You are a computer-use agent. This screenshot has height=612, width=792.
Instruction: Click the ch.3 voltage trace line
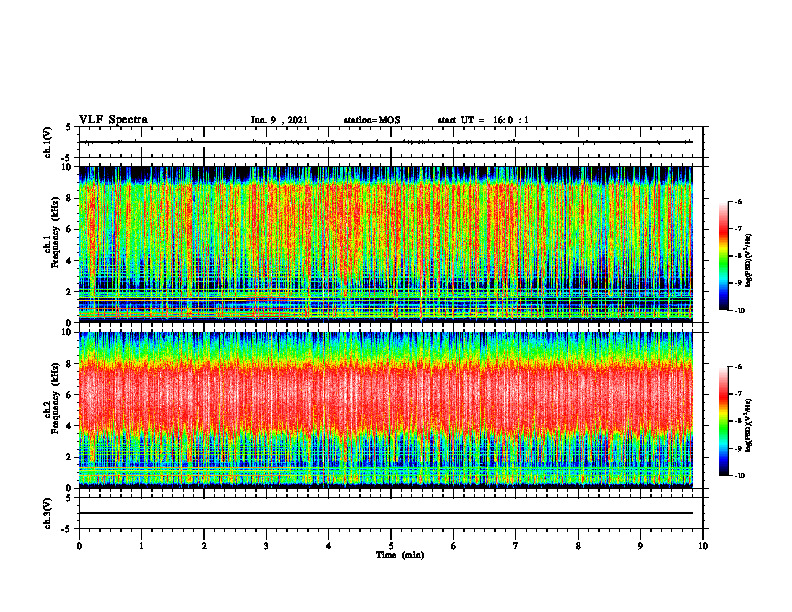pyautogui.click(x=386, y=513)
